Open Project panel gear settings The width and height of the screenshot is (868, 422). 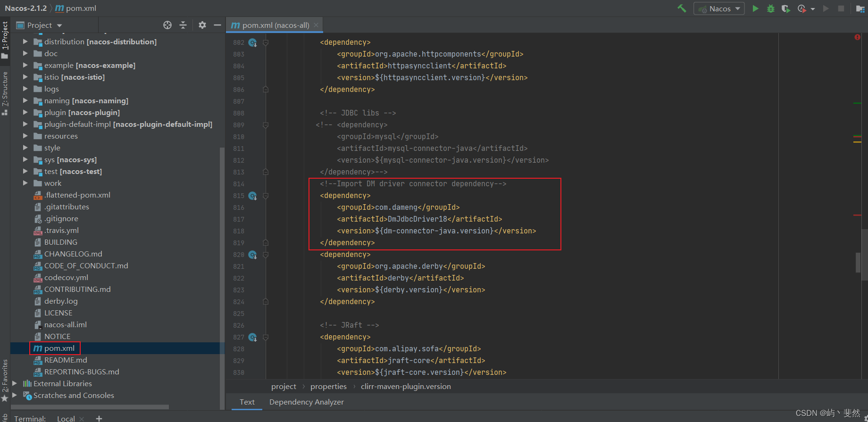click(x=202, y=25)
